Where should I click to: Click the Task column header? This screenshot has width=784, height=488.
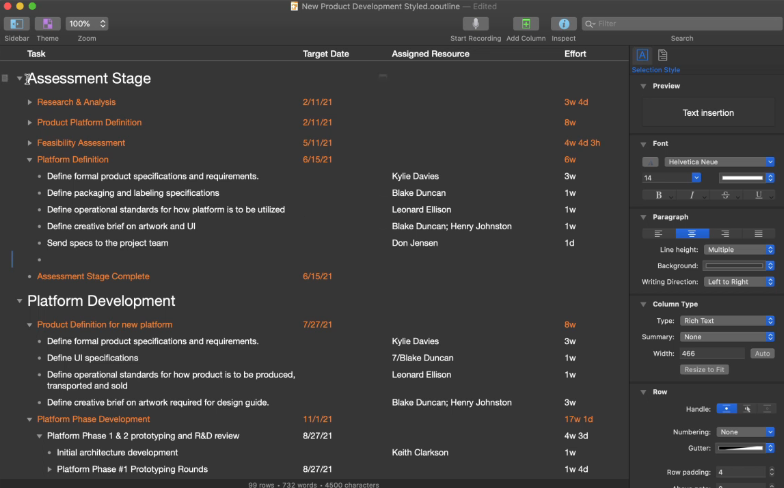coord(36,54)
